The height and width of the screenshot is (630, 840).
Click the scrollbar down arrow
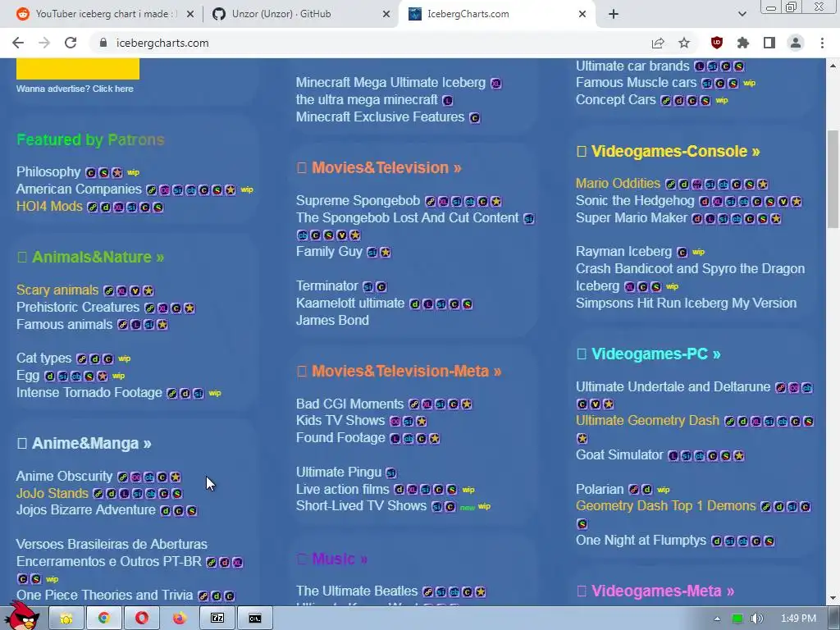[833, 598]
